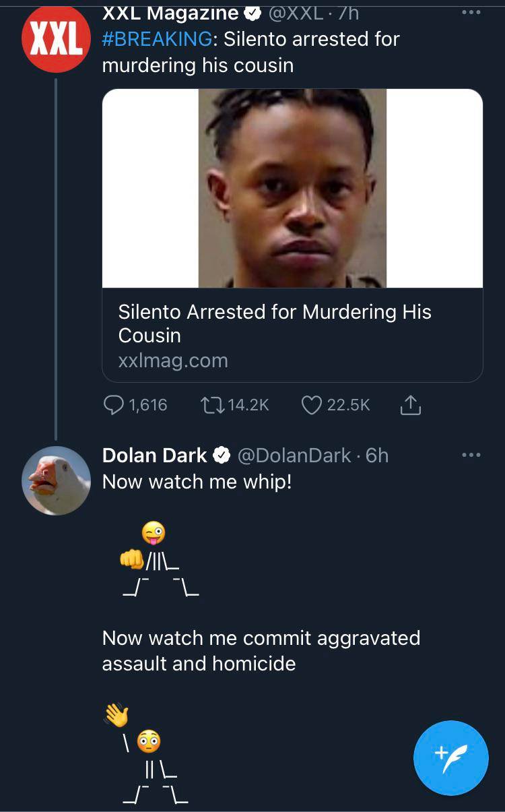Open Dolan Dark's reply text 'Now watch me whip!'
The image size is (505, 812).
click(197, 482)
